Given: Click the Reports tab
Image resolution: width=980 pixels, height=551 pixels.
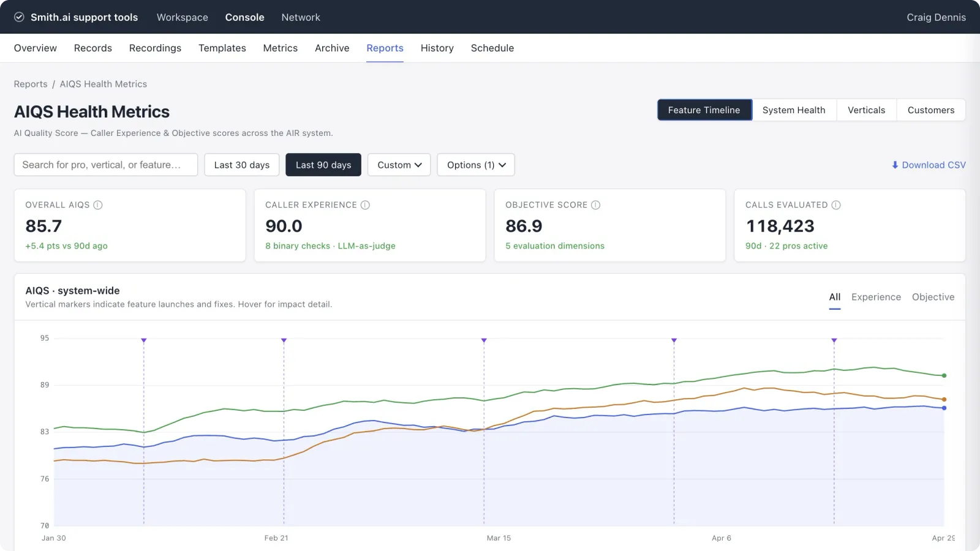Looking at the screenshot, I should [385, 48].
